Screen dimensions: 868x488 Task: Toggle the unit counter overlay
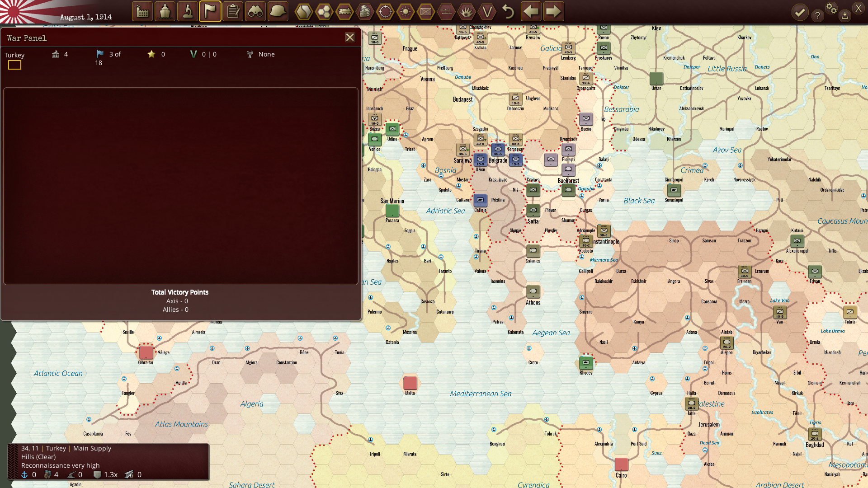[426, 12]
